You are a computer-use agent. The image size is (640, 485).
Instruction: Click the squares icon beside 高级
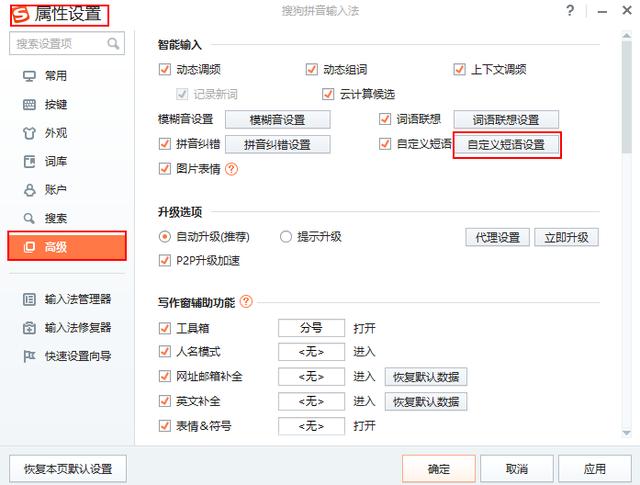pos(29,247)
